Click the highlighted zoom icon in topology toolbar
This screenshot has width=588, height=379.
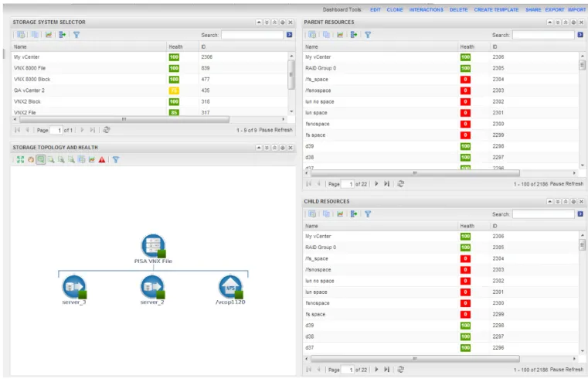point(41,160)
